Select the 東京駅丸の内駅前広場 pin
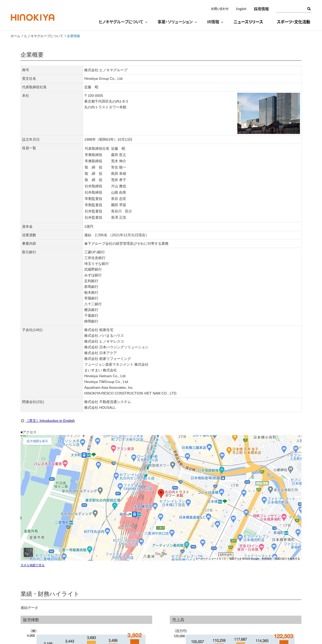Viewport: 322px width, 644px height. click(115, 506)
